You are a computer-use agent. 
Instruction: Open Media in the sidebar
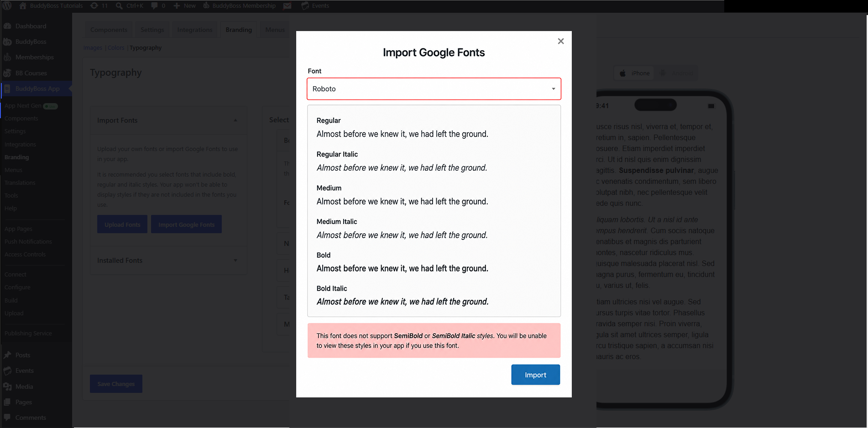click(x=24, y=386)
